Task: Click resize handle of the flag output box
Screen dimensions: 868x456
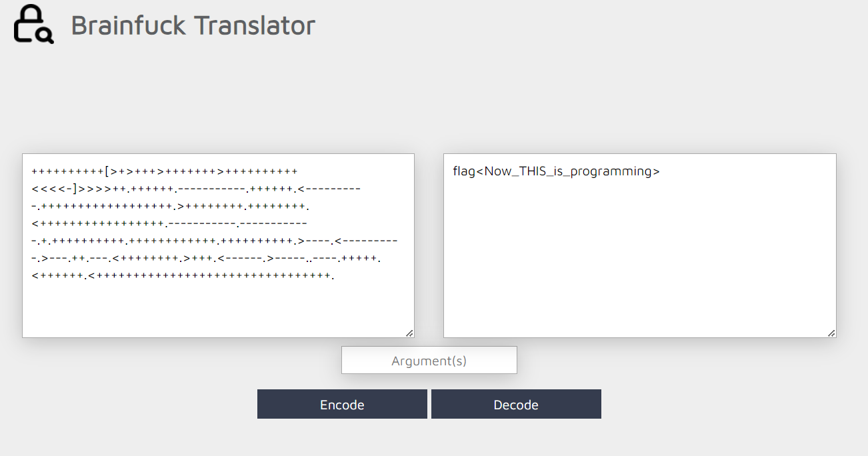Action: coord(831,333)
